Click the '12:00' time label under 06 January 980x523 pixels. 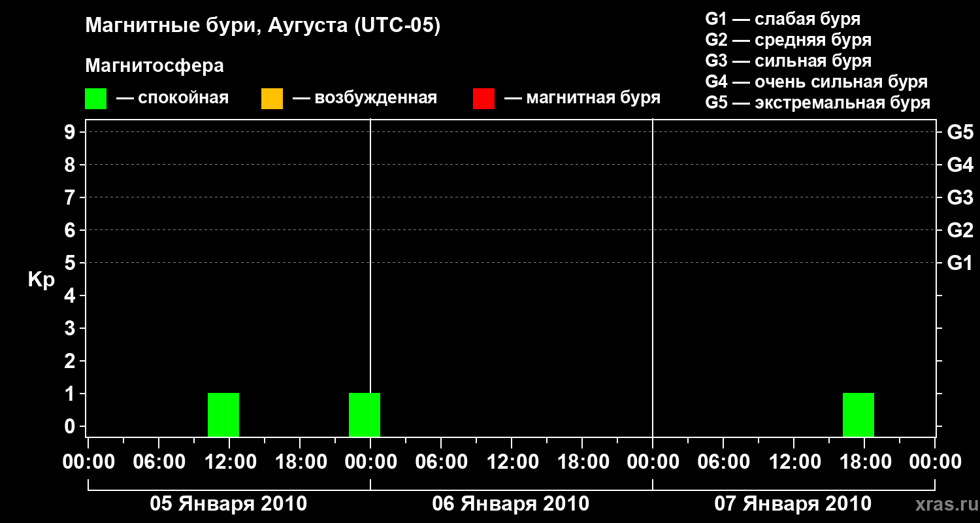click(512, 462)
